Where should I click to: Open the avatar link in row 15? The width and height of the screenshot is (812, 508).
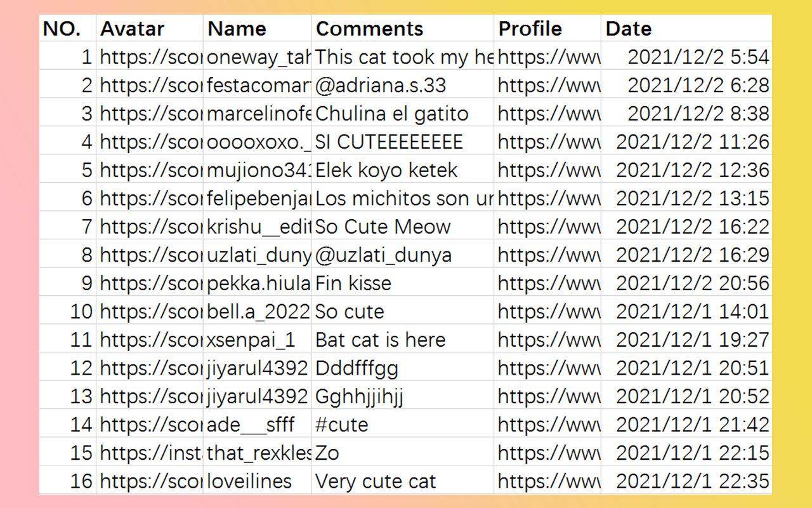click(x=150, y=453)
